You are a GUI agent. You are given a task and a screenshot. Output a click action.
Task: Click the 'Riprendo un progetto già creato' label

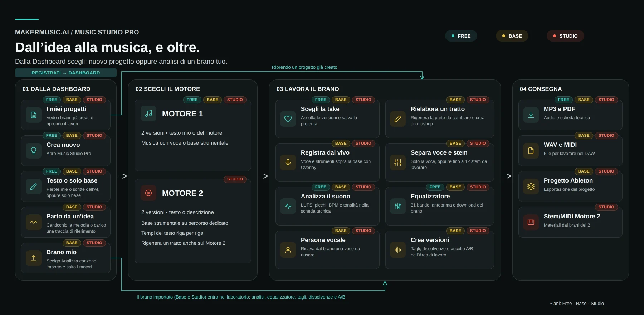click(x=304, y=67)
